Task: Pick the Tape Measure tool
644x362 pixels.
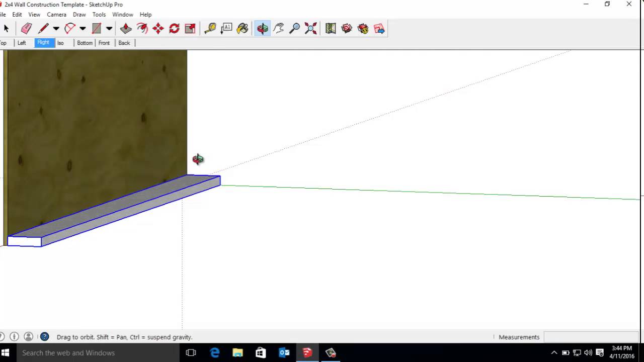Action: tap(210, 29)
